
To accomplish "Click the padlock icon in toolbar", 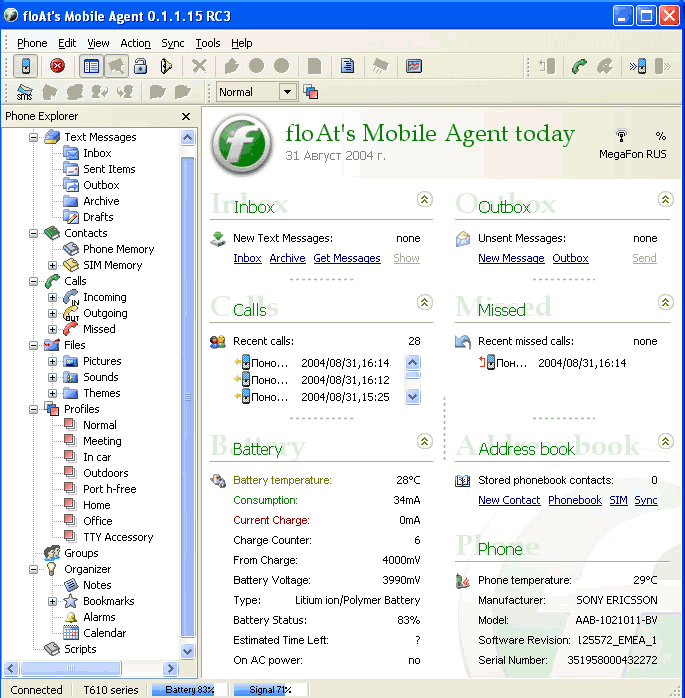I will click(x=141, y=66).
